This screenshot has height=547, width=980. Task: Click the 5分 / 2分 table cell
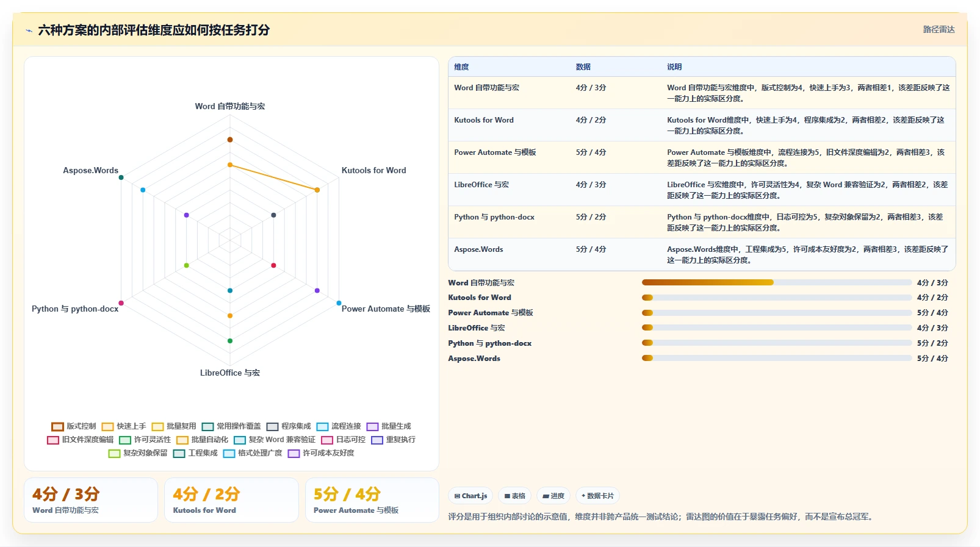tap(591, 217)
